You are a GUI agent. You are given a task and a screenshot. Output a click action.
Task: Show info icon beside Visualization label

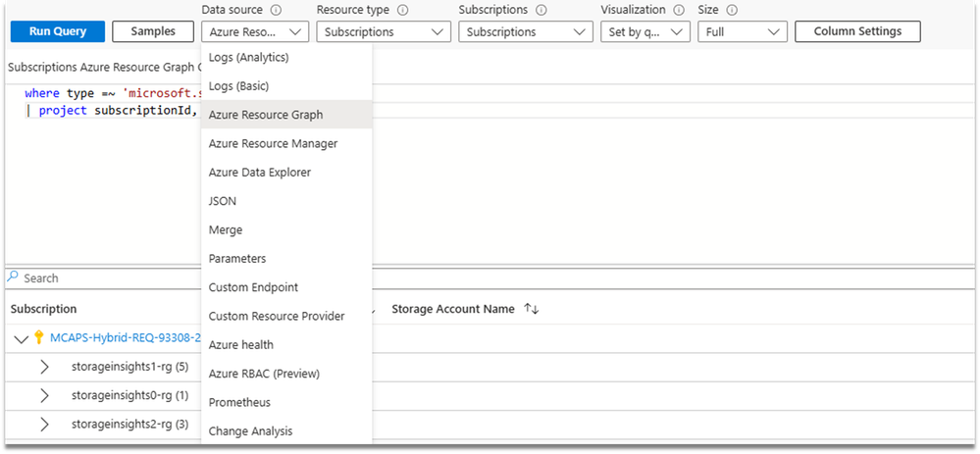pyautogui.click(x=680, y=10)
